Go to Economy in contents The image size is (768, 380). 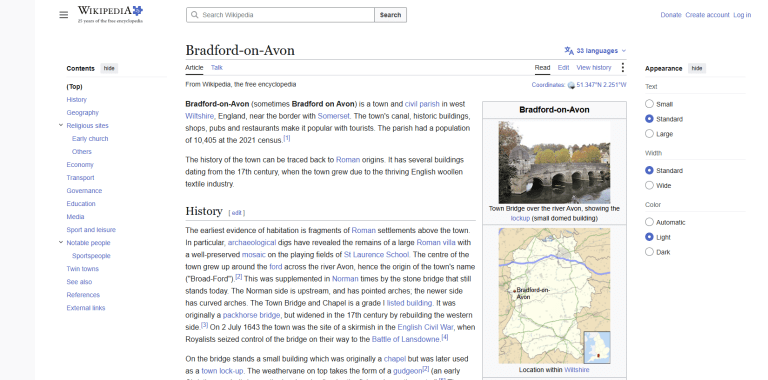click(x=80, y=165)
